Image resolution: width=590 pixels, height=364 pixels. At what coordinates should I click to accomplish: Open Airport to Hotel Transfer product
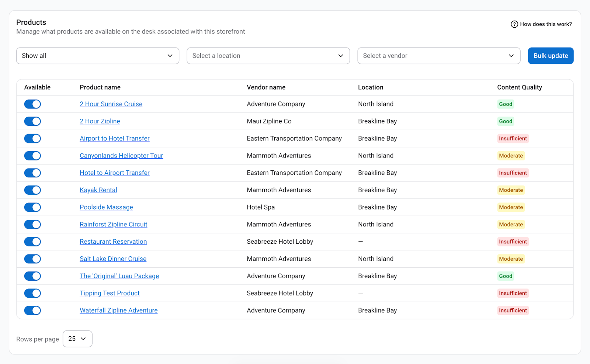[x=115, y=139]
